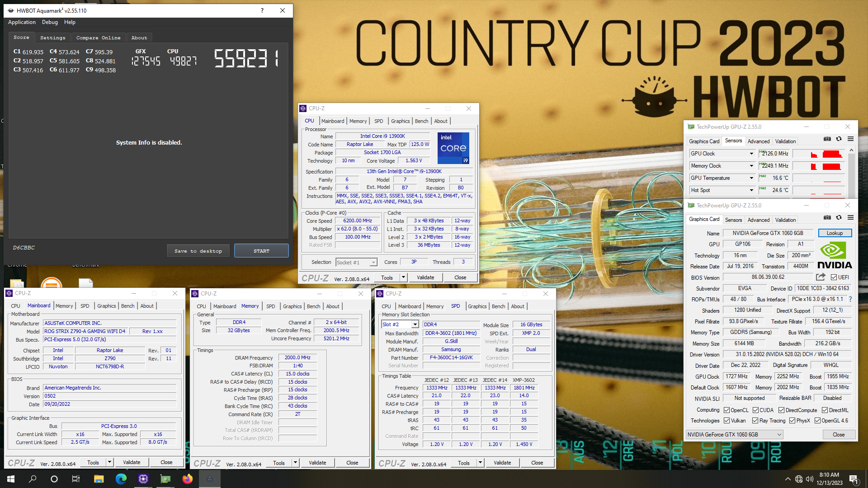Launch Microsoft Edge from the taskbar
This screenshot has width=868, height=488.
(121, 479)
